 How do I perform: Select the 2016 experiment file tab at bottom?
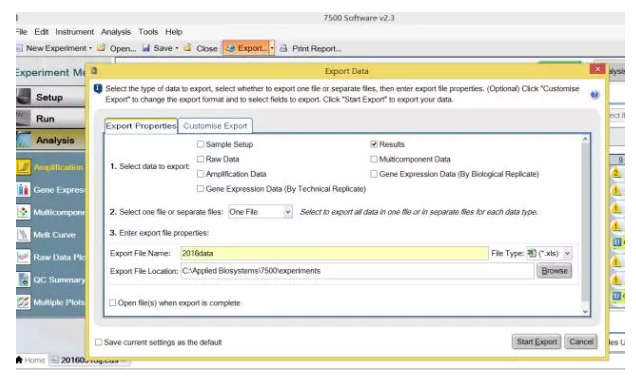pos(89,360)
